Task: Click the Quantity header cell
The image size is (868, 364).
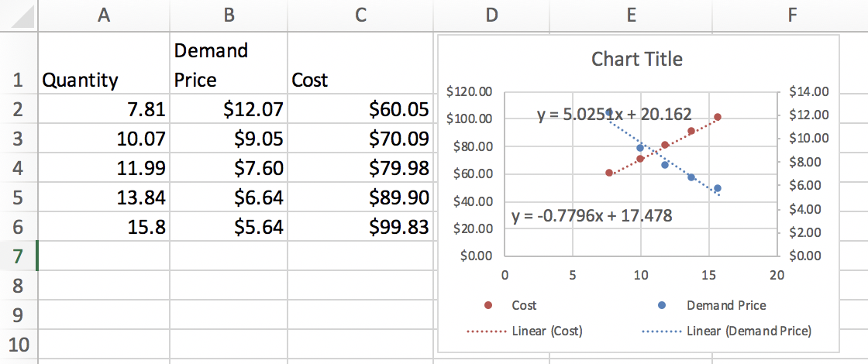Action: click(x=103, y=80)
